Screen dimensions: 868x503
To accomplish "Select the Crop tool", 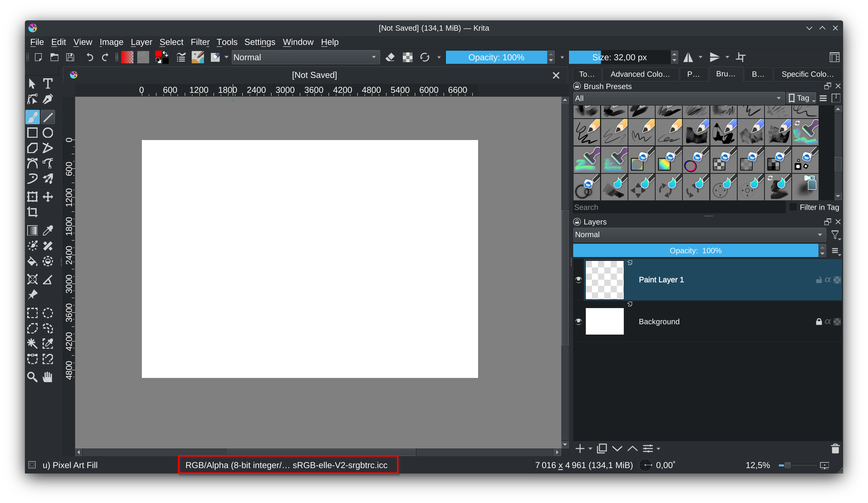I will 33,212.
